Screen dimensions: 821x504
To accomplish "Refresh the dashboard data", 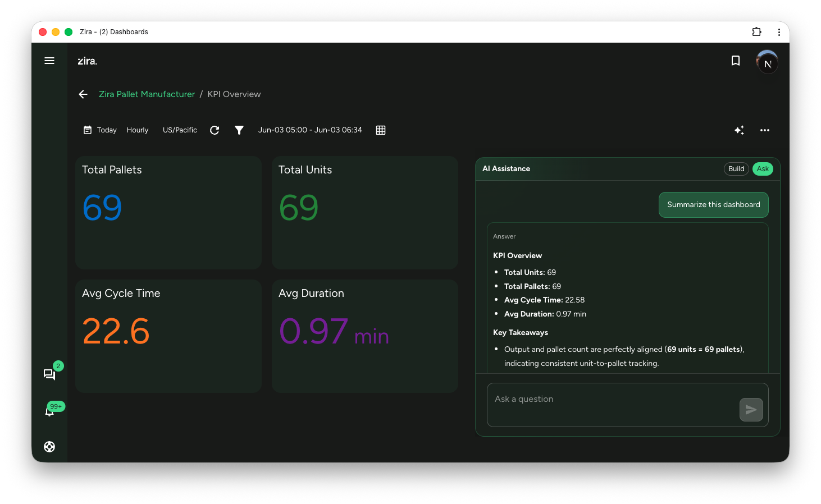I will (x=215, y=130).
